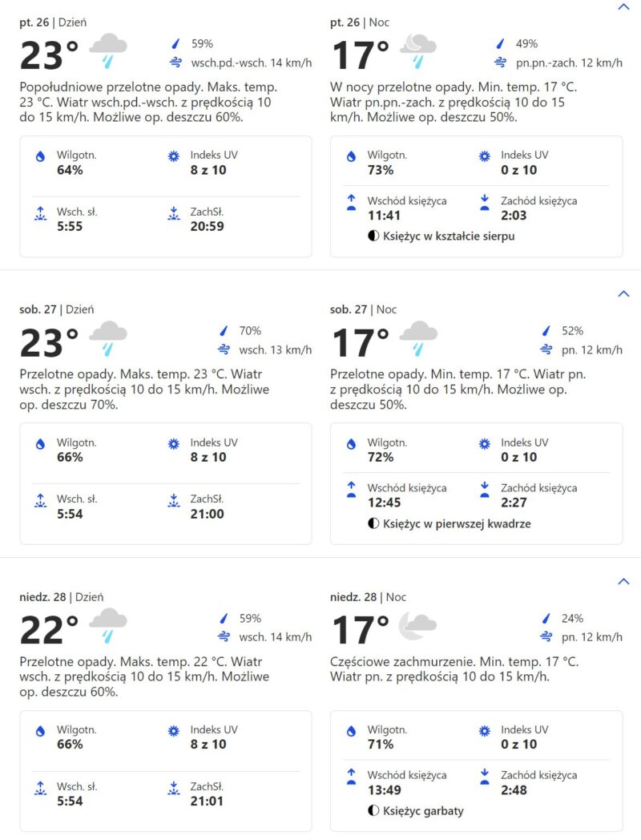This screenshot has height=840, width=641.
Task: Click Friday 26 daytime rain cloud icon
Action: point(107,50)
